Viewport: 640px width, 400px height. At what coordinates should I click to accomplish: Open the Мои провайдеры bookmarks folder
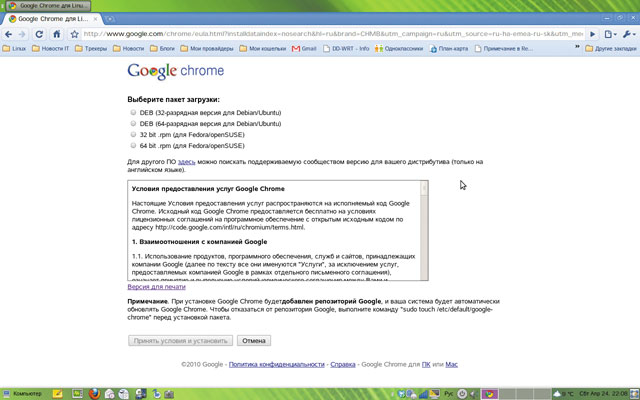click(x=207, y=49)
